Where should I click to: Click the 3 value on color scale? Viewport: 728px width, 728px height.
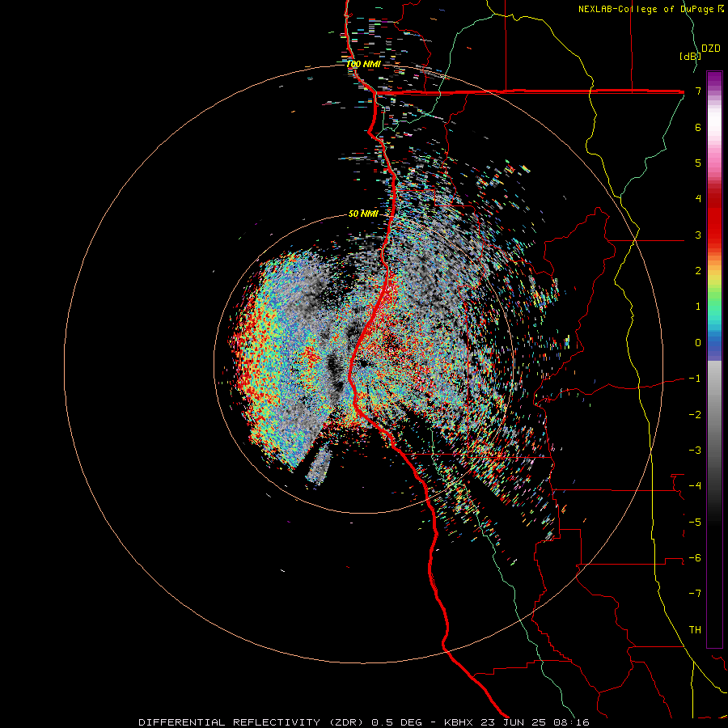(698, 235)
